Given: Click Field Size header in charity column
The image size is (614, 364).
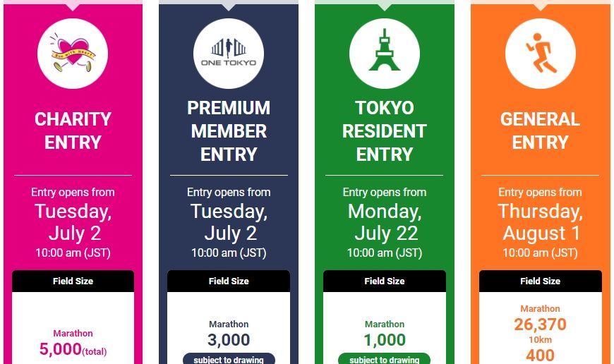Looking at the screenshot, I should pos(73,281).
